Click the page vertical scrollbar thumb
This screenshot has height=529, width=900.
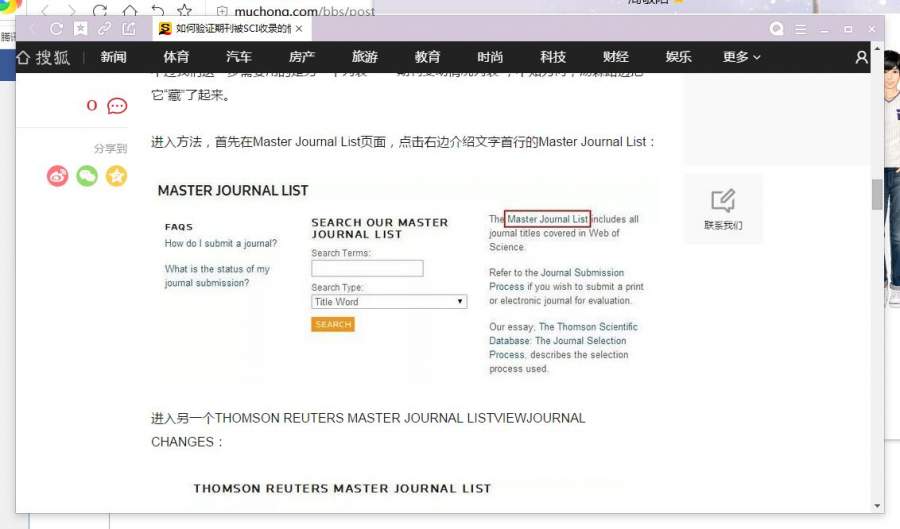coord(877,194)
